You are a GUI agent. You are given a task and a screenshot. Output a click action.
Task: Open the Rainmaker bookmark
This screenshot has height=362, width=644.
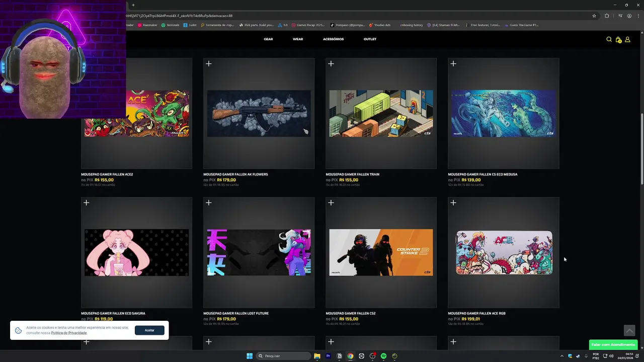(147, 25)
